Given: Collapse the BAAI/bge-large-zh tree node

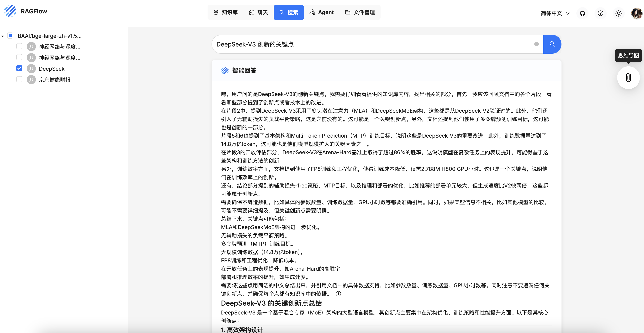Looking at the screenshot, I should [3, 36].
